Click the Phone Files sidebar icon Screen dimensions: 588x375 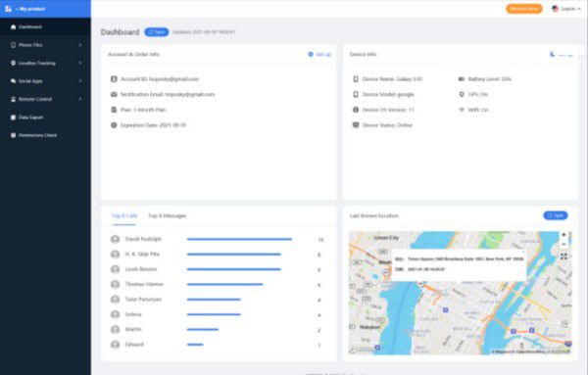point(13,45)
